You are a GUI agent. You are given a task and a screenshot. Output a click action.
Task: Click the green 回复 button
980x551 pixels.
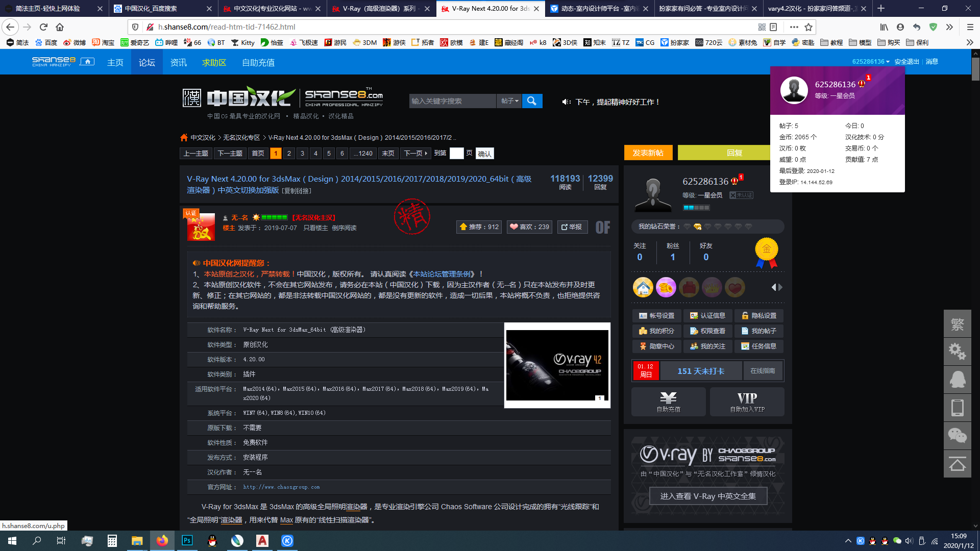point(734,153)
